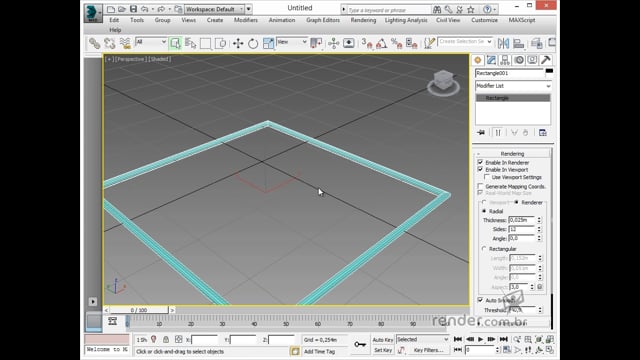Toggle the selection lock icon in status bar

coord(166,340)
